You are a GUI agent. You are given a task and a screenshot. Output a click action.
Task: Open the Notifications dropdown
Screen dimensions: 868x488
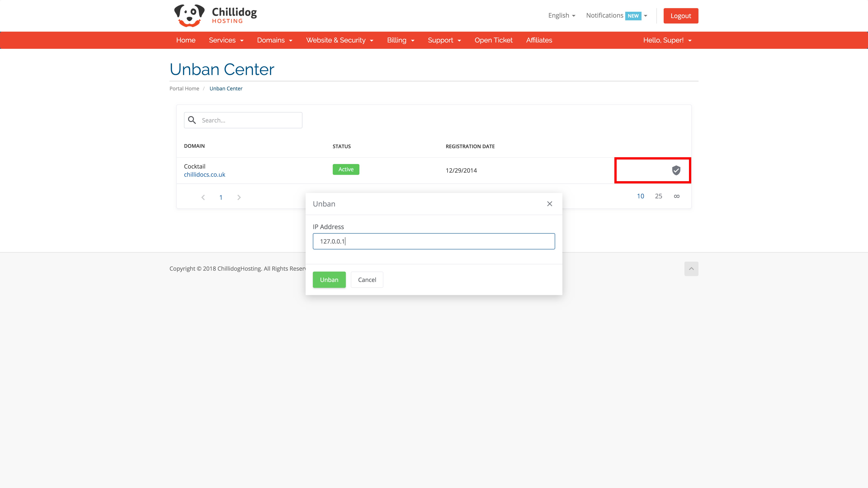coord(616,16)
